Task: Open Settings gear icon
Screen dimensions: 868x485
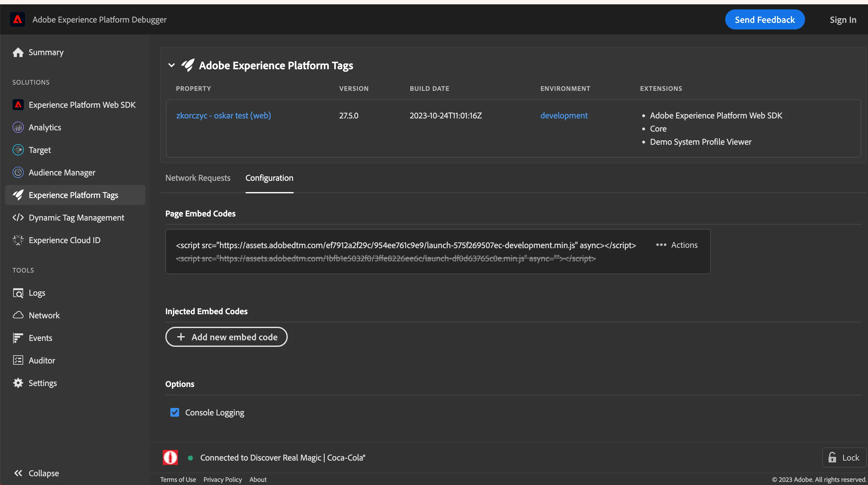Action: coord(18,383)
